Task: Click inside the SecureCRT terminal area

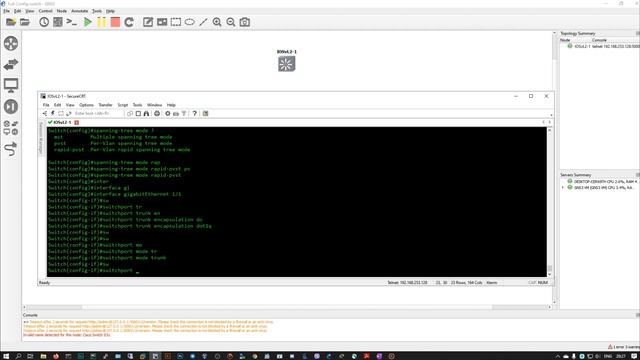Action: click(x=297, y=202)
